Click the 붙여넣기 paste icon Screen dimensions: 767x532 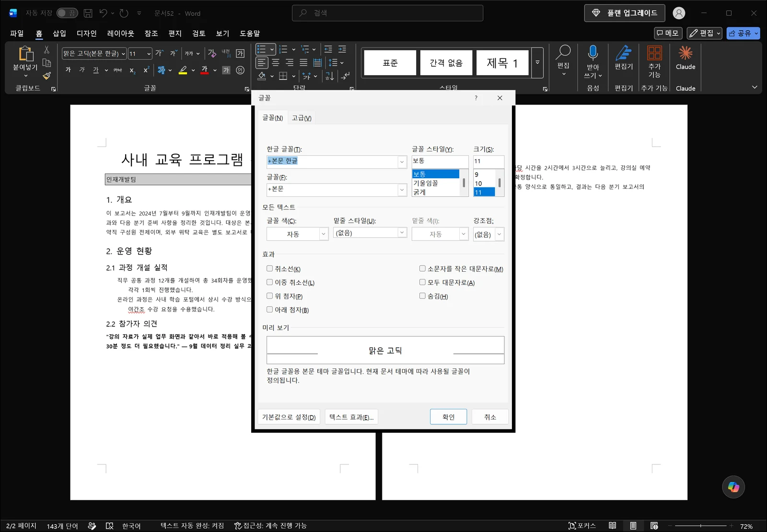[x=25, y=54]
